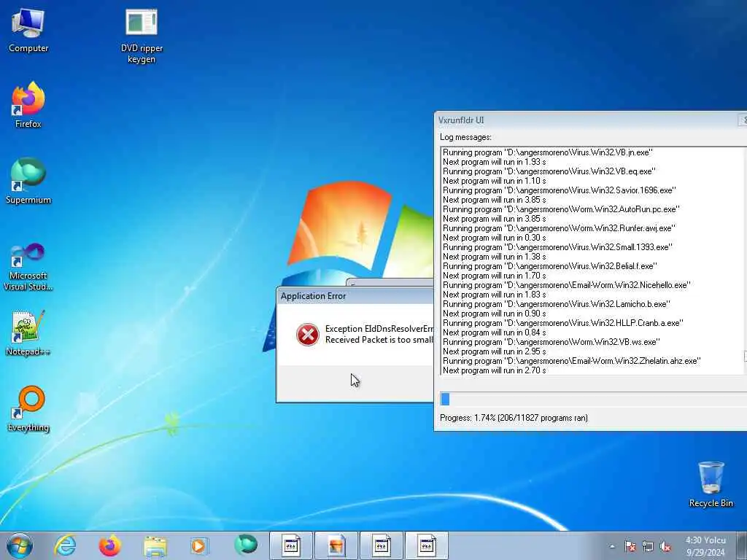This screenshot has width=747, height=560.
Task: Switch to the orange-icon running app in taskbar
Action: tap(336, 545)
